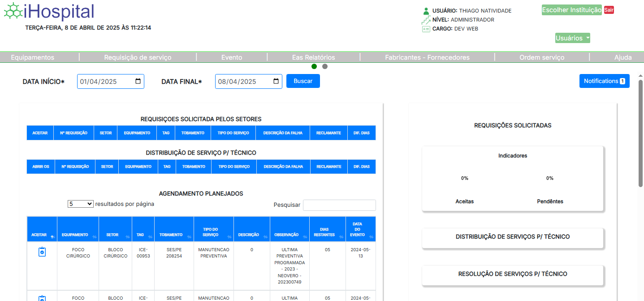Image resolution: width=644 pixels, height=301 pixels.
Task: Click the iHospital hexagon logo
Action: [x=13, y=11]
